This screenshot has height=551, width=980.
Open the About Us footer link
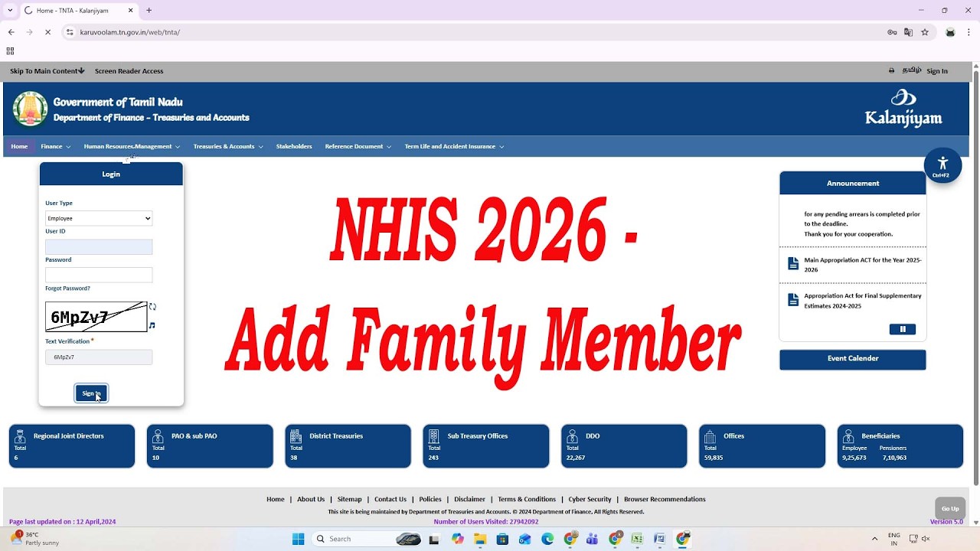click(x=311, y=499)
